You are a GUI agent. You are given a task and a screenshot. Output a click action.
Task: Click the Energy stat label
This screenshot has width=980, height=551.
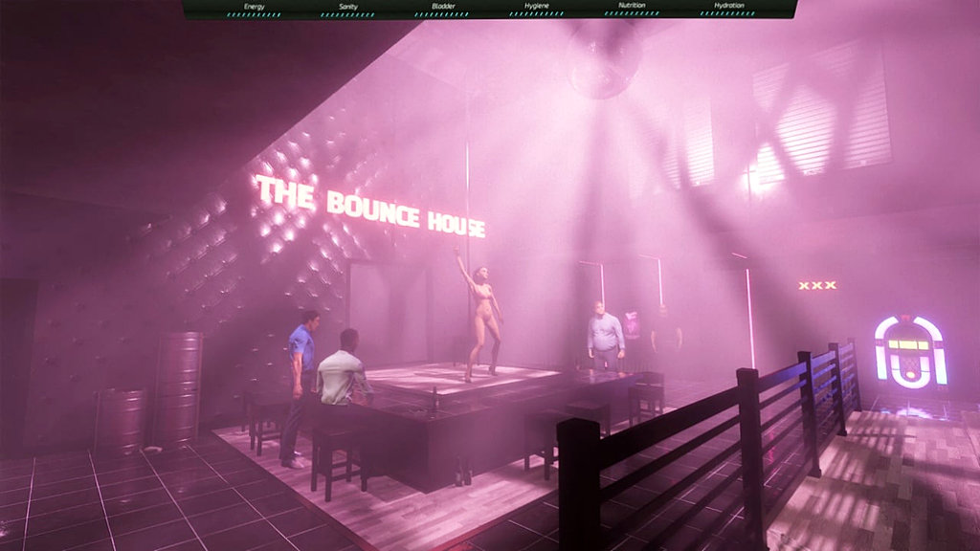255,7
